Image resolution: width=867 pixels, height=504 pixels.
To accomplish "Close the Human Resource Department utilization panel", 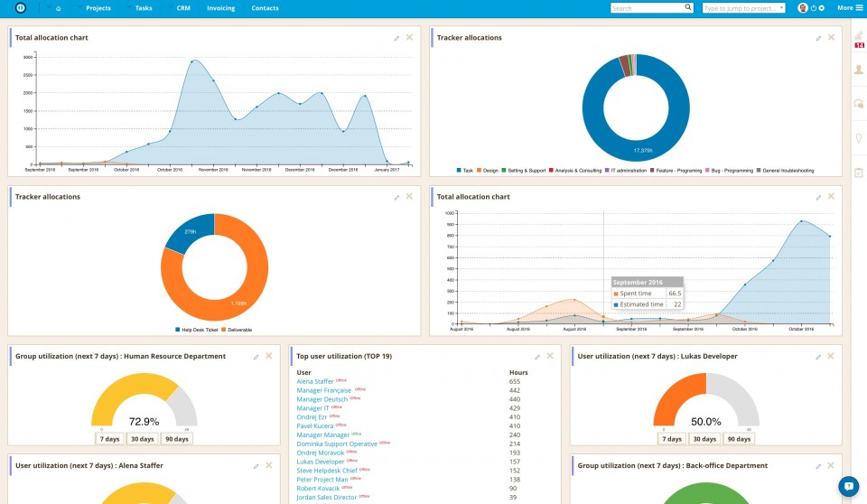I will click(x=269, y=356).
